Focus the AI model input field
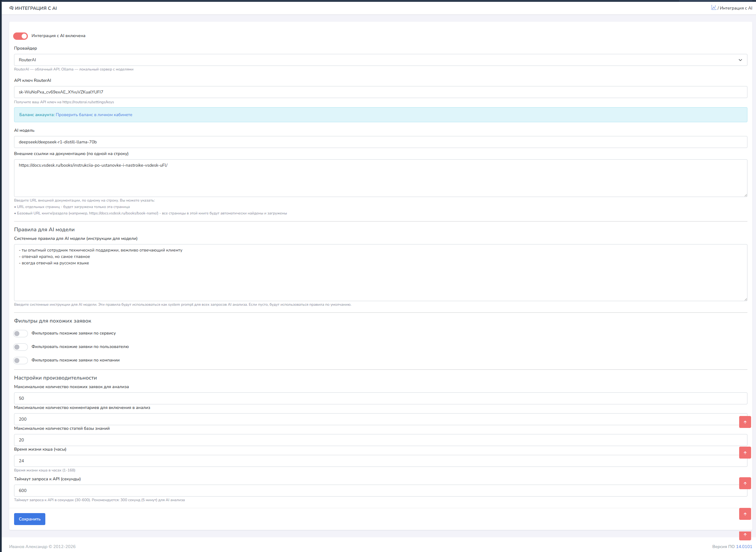756x552 pixels. (380, 142)
